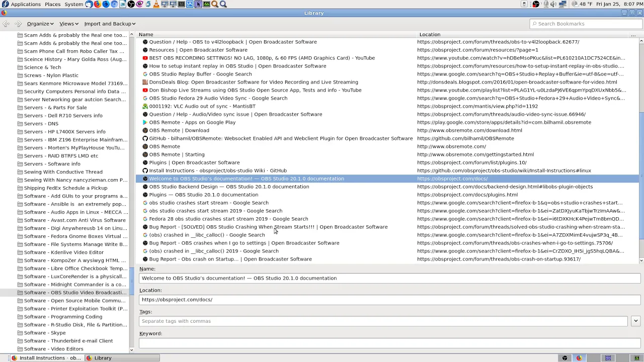Launch Firefox from the top panel launcher
Image resolution: width=644 pixels, height=362 pixels.
[97, 4]
